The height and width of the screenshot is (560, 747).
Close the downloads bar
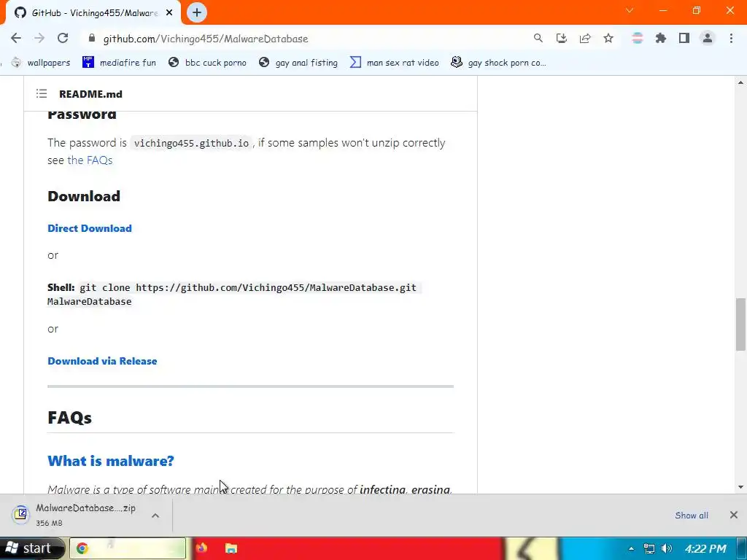[x=734, y=515]
